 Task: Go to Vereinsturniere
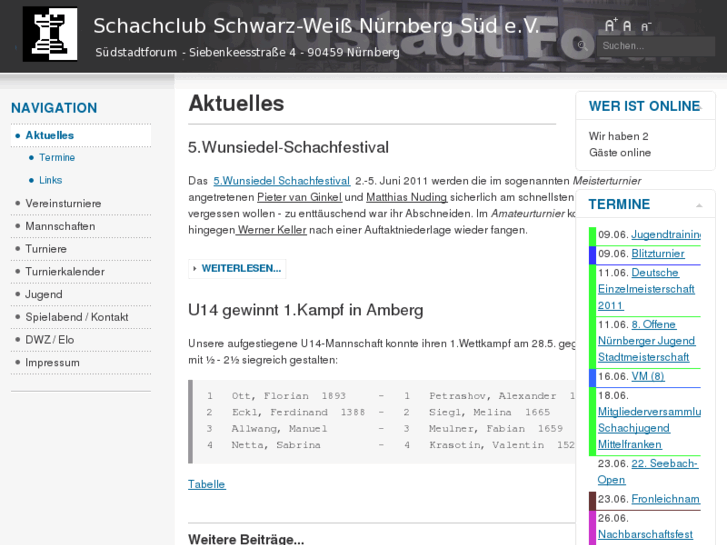(x=63, y=204)
